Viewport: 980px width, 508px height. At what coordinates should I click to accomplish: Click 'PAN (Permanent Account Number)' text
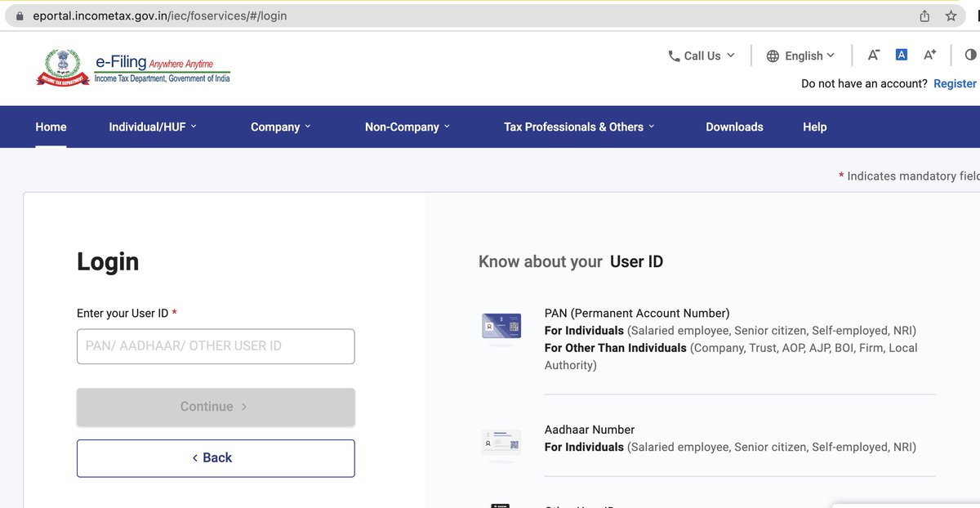point(637,314)
